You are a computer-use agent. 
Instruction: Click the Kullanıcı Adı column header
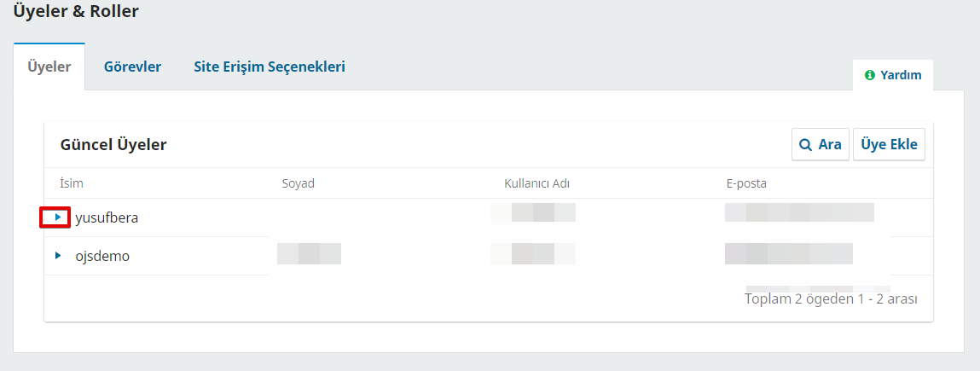pyautogui.click(x=536, y=183)
